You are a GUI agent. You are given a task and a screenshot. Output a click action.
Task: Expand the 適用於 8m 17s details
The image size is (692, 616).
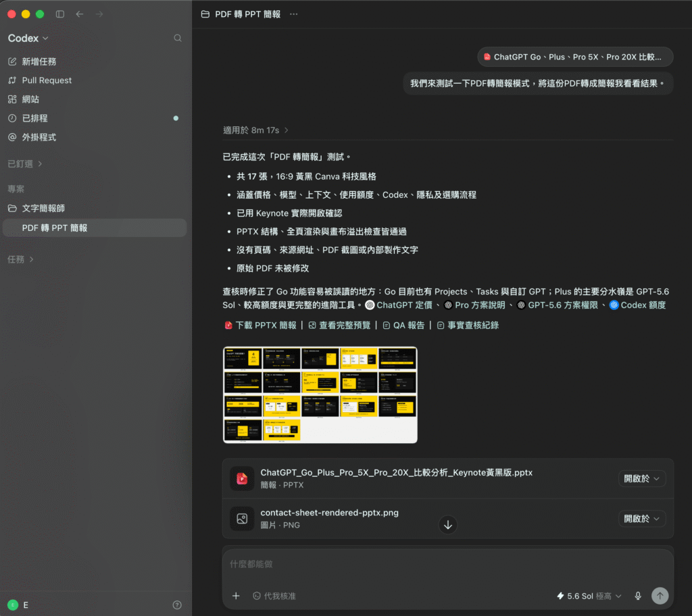tap(255, 130)
